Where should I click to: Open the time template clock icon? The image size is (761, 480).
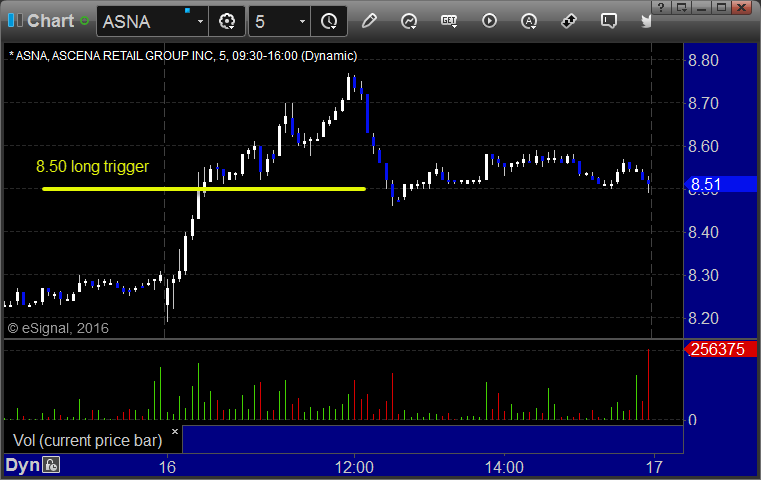pos(329,21)
